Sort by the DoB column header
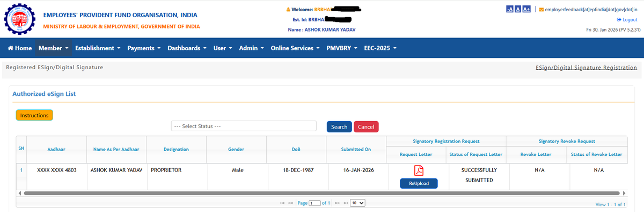This screenshot has height=217, width=644. click(x=296, y=149)
